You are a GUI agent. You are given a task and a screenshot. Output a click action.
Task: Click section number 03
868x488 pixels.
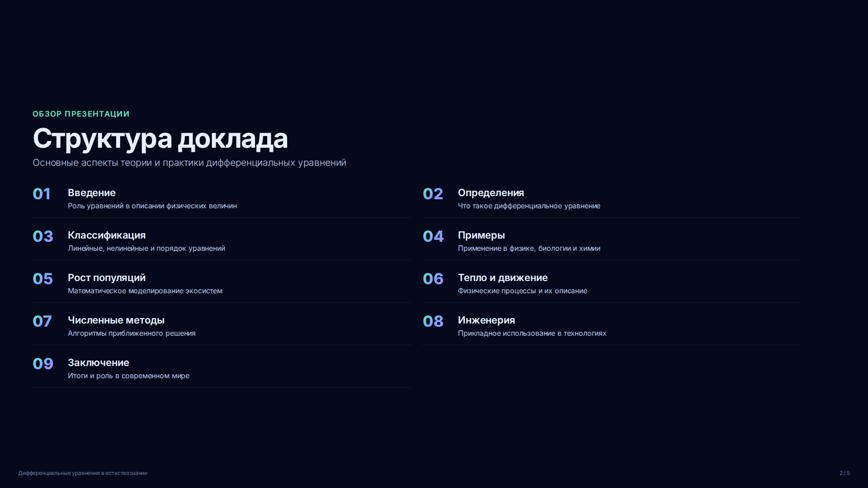(43, 236)
